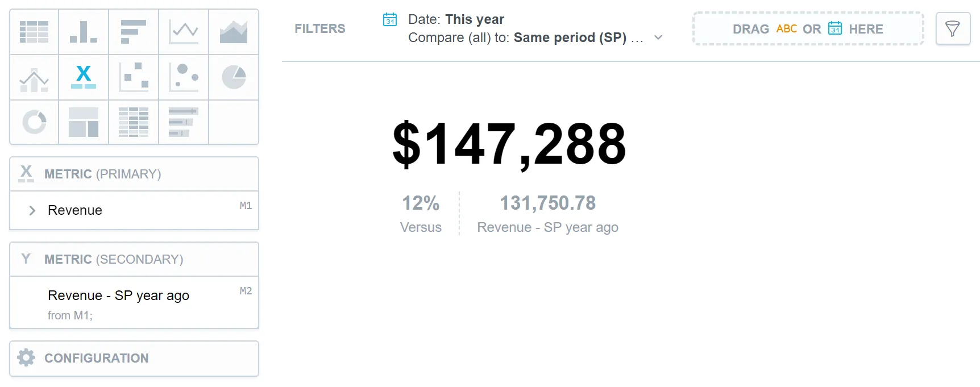
Task: Click the DRAG ABC OR HERE drop zone
Action: click(x=807, y=28)
